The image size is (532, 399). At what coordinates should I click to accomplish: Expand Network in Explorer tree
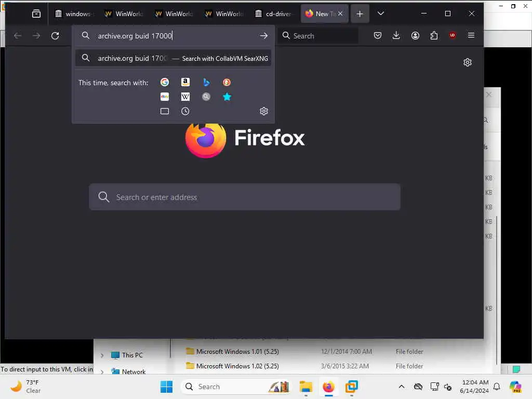[102, 372]
